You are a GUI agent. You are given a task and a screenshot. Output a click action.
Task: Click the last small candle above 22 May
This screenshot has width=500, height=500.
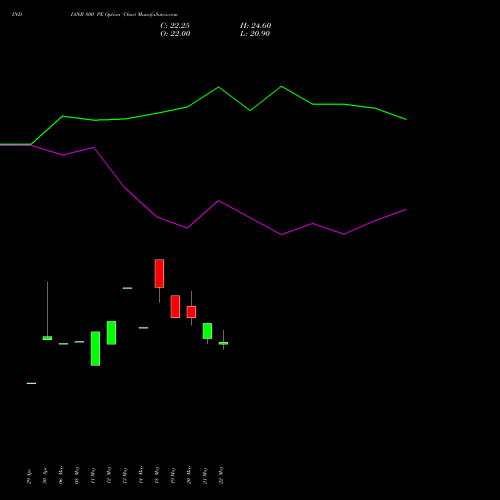tap(223, 343)
